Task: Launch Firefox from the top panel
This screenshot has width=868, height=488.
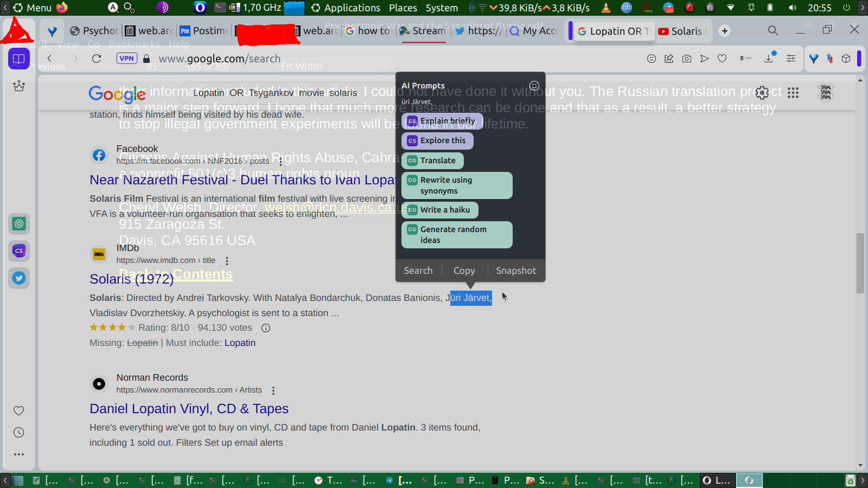Action: (62, 8)
